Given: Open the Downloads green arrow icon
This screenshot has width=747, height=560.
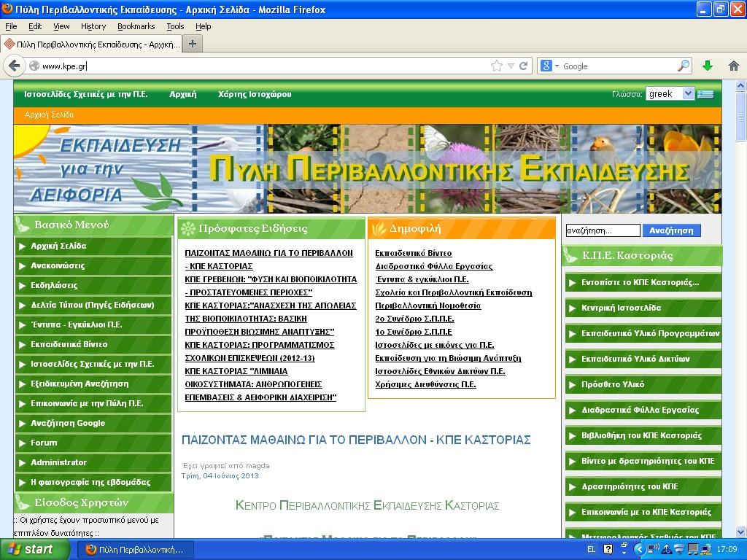Looking at the screenshot, I should 708,66.
